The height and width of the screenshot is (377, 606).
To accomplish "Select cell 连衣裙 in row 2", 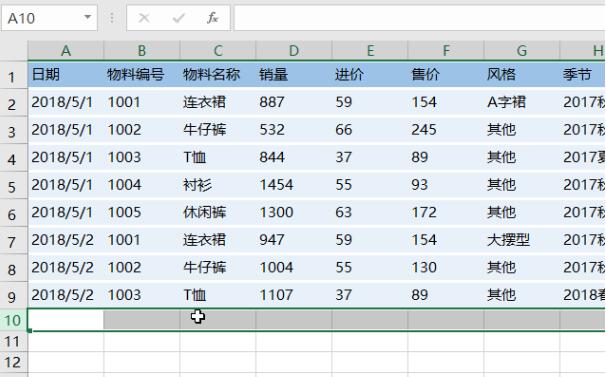I will point(218,102).
